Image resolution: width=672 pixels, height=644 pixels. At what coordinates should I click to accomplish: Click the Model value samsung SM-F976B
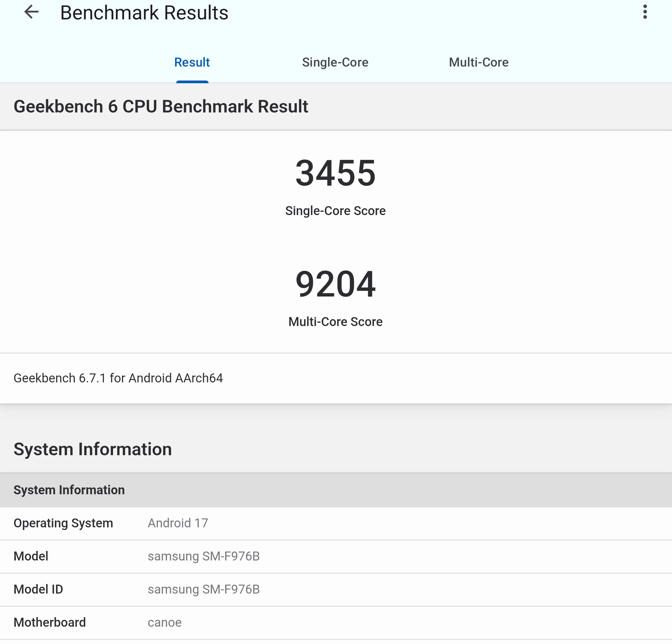(204, 556)
